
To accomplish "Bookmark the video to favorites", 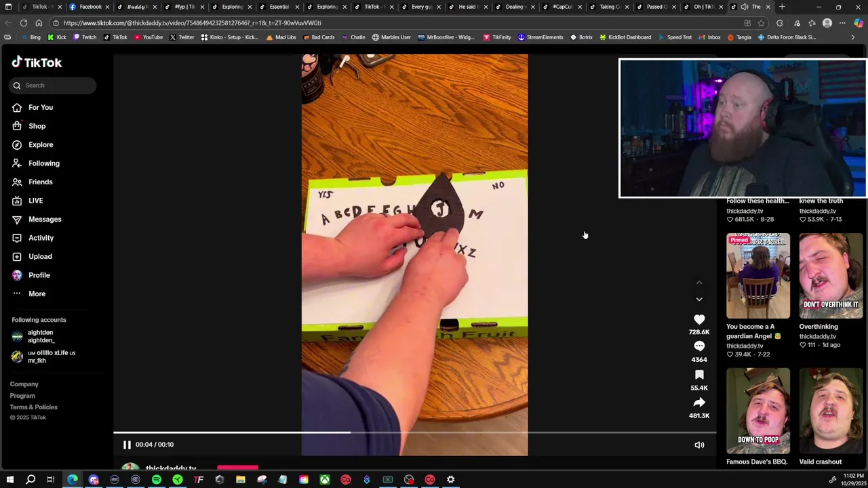I will (699, 375).
